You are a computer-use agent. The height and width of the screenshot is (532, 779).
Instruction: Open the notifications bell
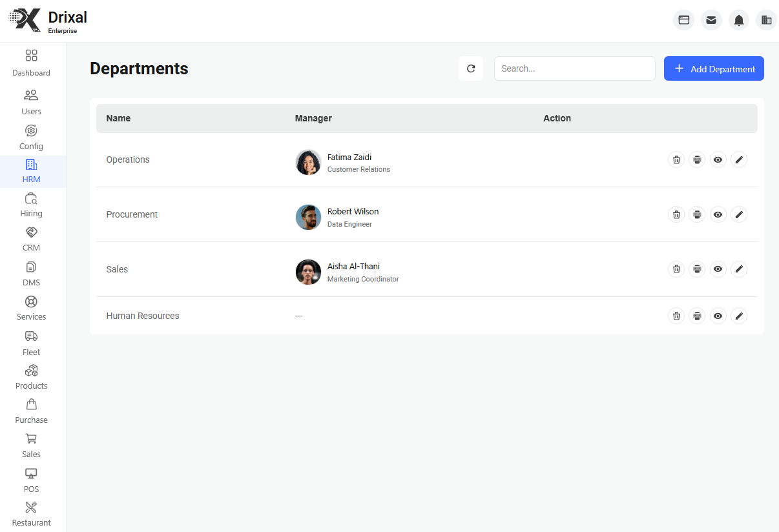(x=739, y=20)
